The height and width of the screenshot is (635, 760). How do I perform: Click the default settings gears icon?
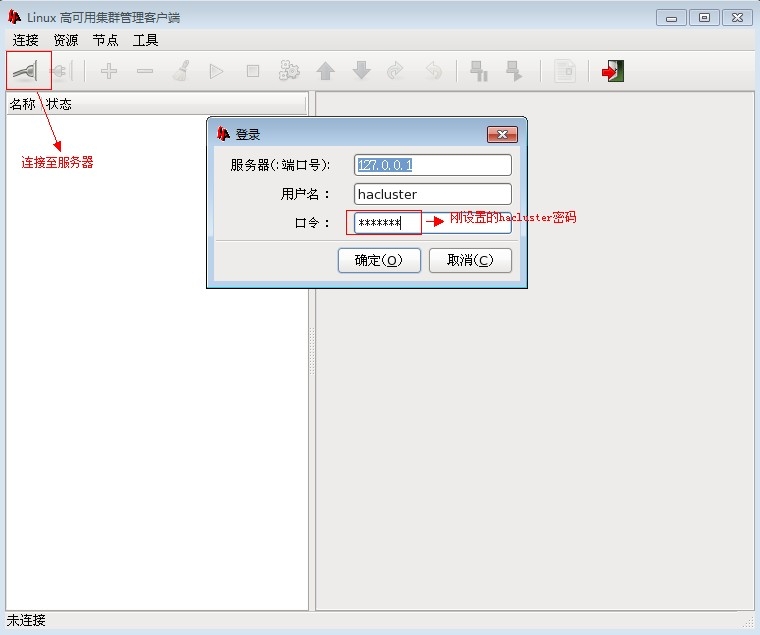(x=289, y=71)
